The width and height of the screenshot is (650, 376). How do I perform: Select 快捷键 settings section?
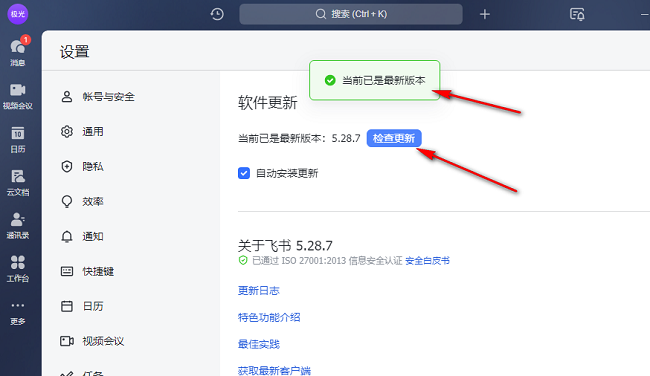(x=87, y=271)
